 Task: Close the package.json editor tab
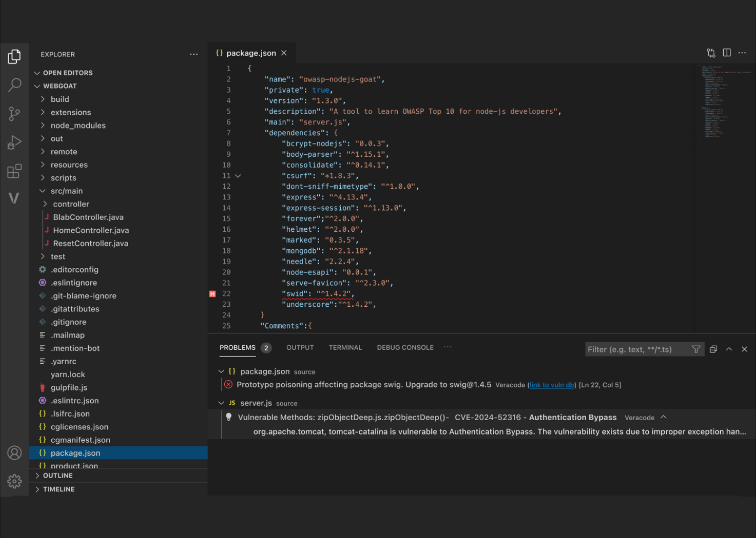(x=284, y=53)
